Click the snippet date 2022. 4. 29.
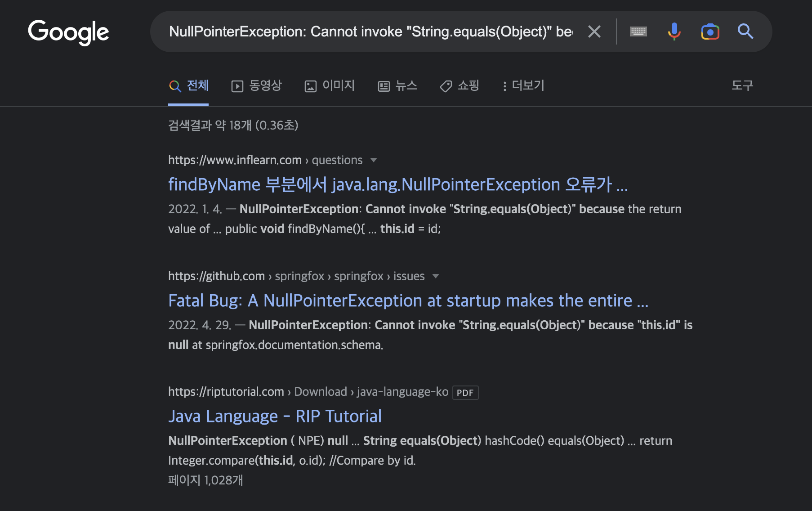This screenshot has height=511, width=812. point(200,325)
